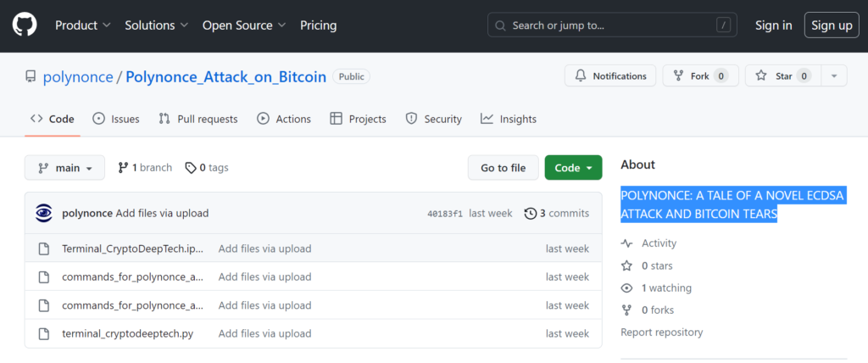Switch to the Code tab
Screen dimensions: 868x363
(x=53, y=119)
